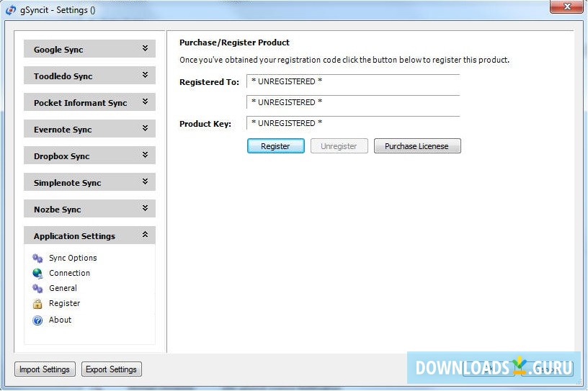Expand the Toodledo Sync section chevron
Image resolution: width=588 pixels, height=391 pixels.
145,75
